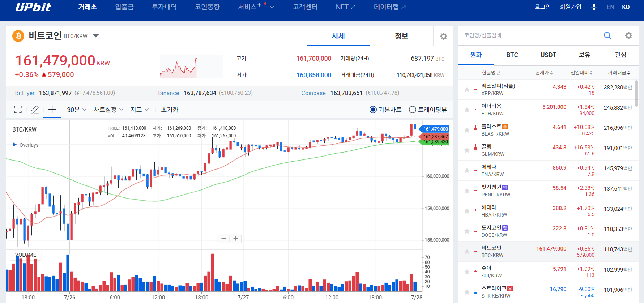Favorite SUI/KRW with its star

(x=467, y=272)
